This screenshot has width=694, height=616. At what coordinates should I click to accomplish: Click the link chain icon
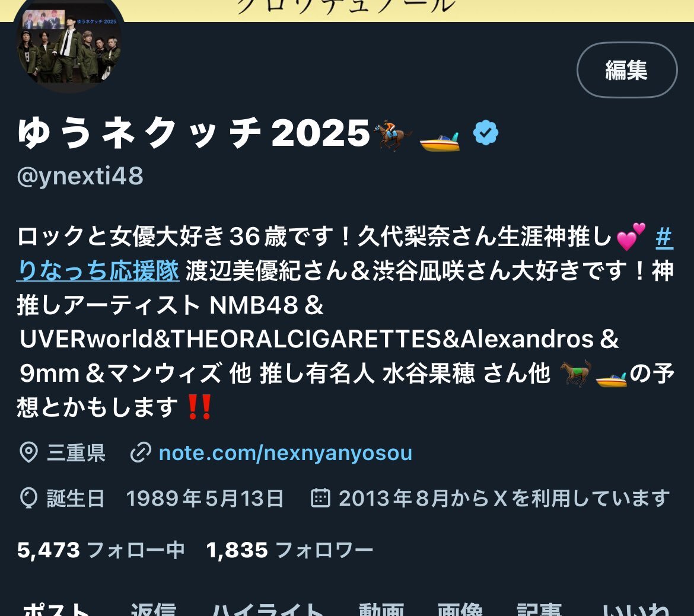point(141,453)
